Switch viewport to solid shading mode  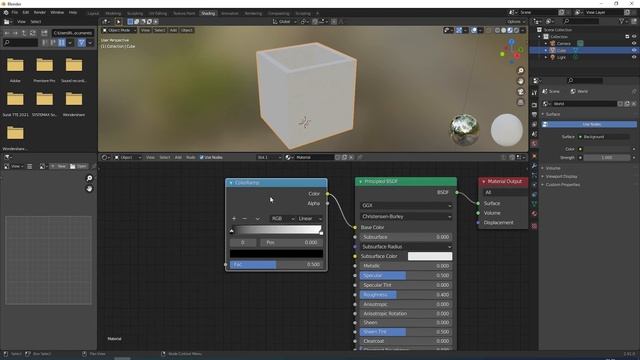(503, 30)
